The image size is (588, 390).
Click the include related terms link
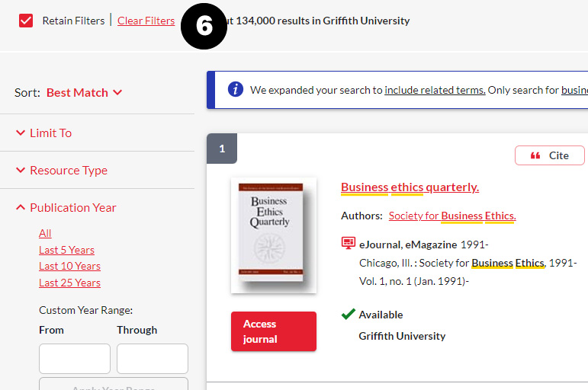coord(435,90)
